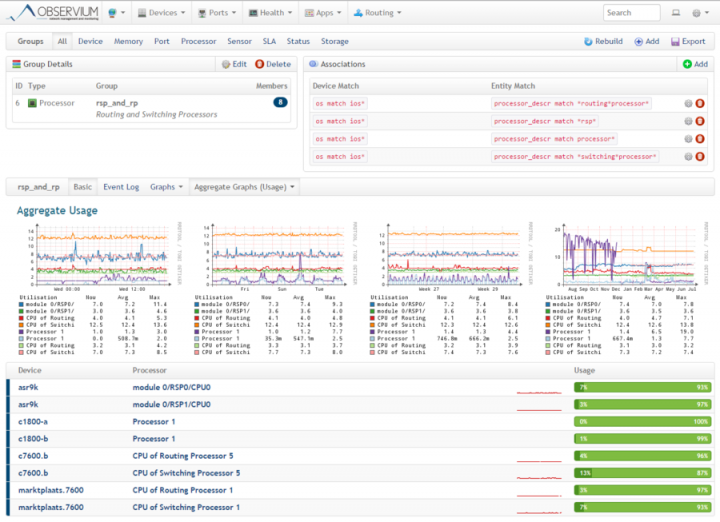Click the Associations panel icon
Viewport: 720px width, 522px height.
click(x=313, y=64)
